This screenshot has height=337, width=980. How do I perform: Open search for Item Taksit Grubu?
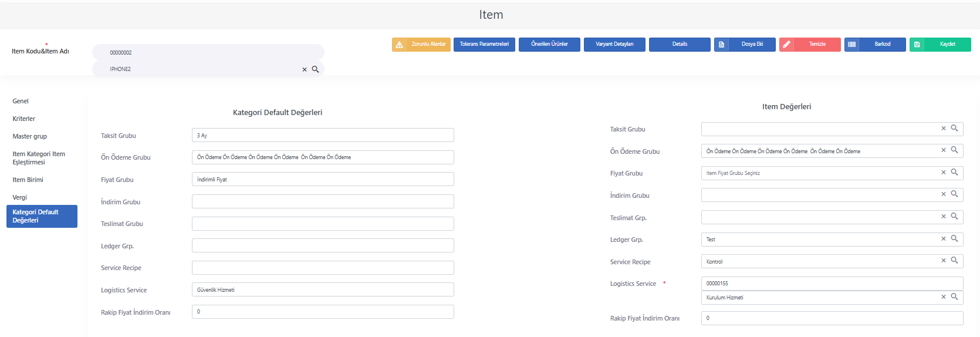click(x=954, y=128)
